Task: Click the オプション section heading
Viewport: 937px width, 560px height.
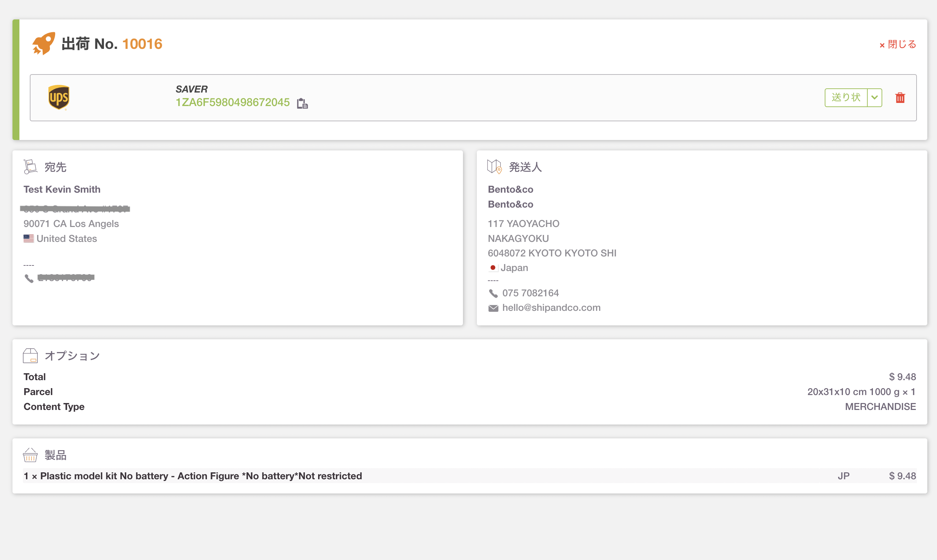Action: pyautogui.click(x=72, y=356)
